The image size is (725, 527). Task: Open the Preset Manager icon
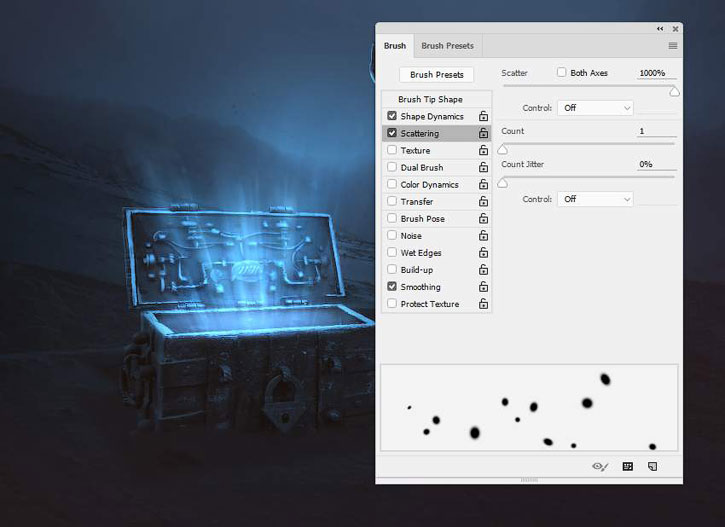click(627, 466)
